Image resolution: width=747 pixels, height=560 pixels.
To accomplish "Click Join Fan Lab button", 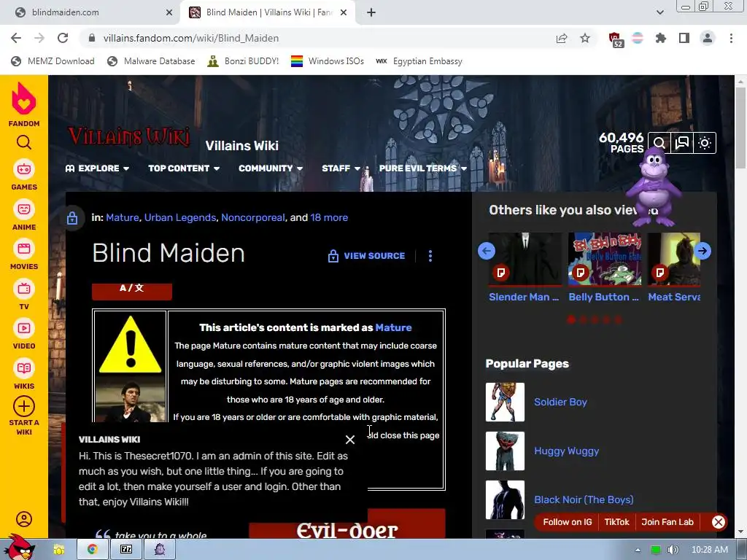I will 667,522.
